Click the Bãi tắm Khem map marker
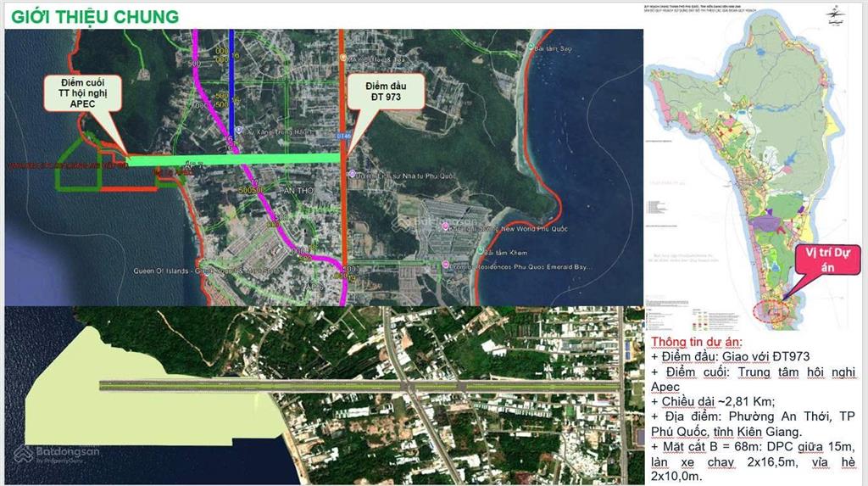Viewport: 868px width, 486px height. click(x=481, y=252)
